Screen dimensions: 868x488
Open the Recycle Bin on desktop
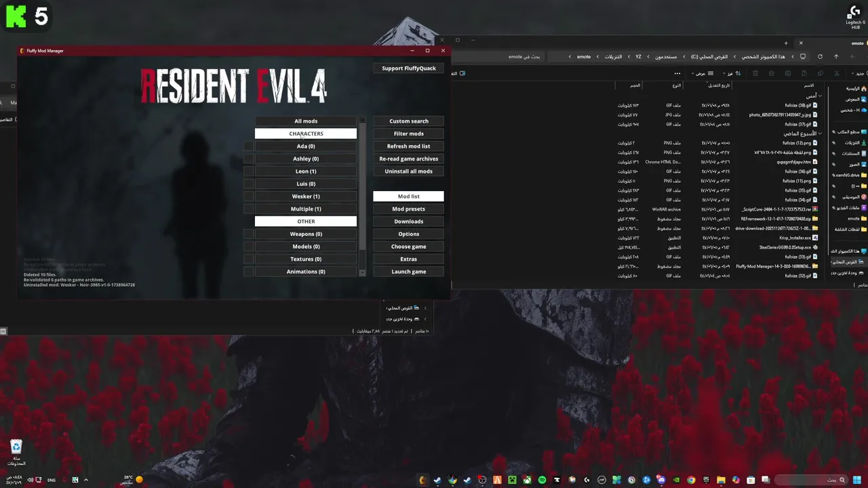click(x=16, y=453)
